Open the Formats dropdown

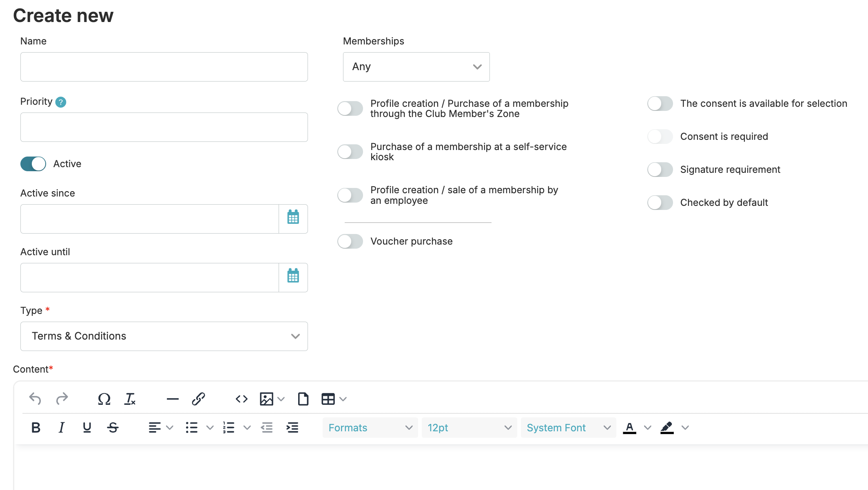pos(370,428)
